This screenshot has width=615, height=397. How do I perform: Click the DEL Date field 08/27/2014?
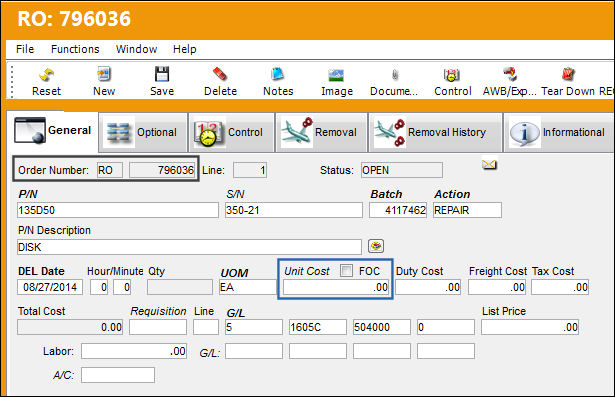(50, 287)
